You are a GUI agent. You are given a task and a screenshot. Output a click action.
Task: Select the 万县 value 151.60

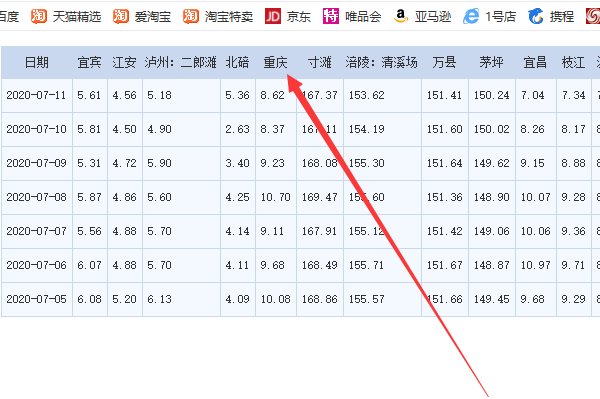click(445, 129)
